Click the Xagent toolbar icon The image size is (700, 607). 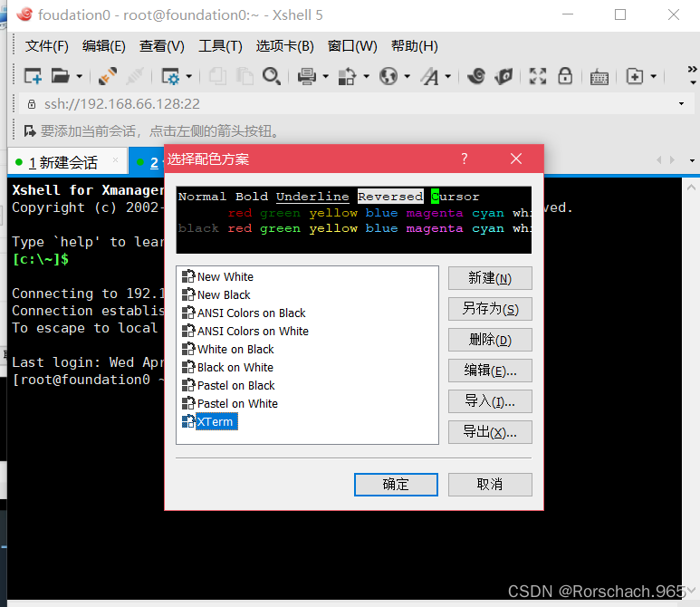point(503,76)
